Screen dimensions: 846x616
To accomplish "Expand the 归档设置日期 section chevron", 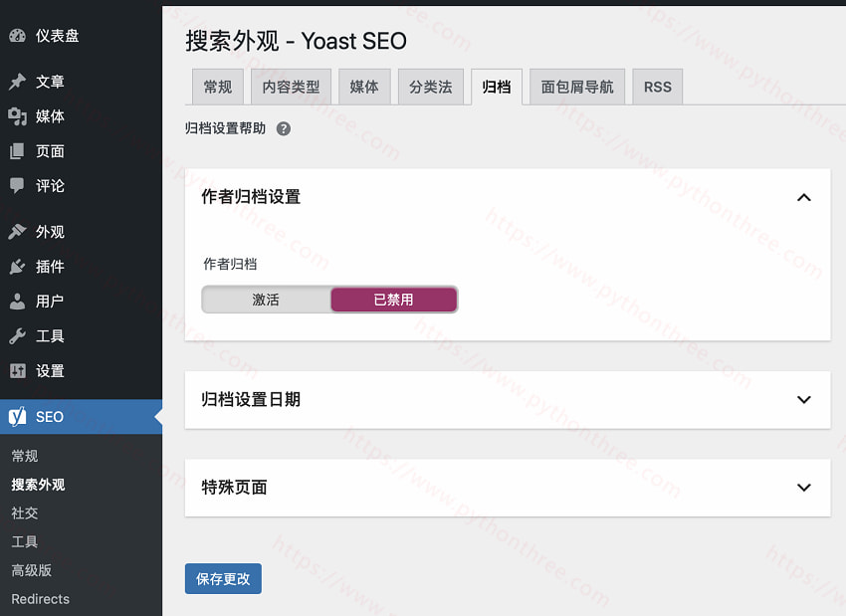I will pyautogui.click(x=804, y=400).
